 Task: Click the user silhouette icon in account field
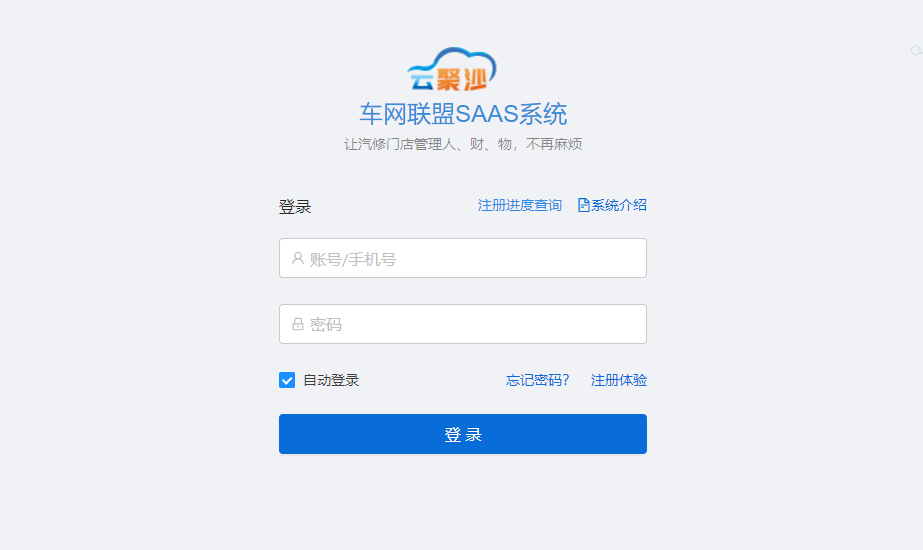pos(298,259)
